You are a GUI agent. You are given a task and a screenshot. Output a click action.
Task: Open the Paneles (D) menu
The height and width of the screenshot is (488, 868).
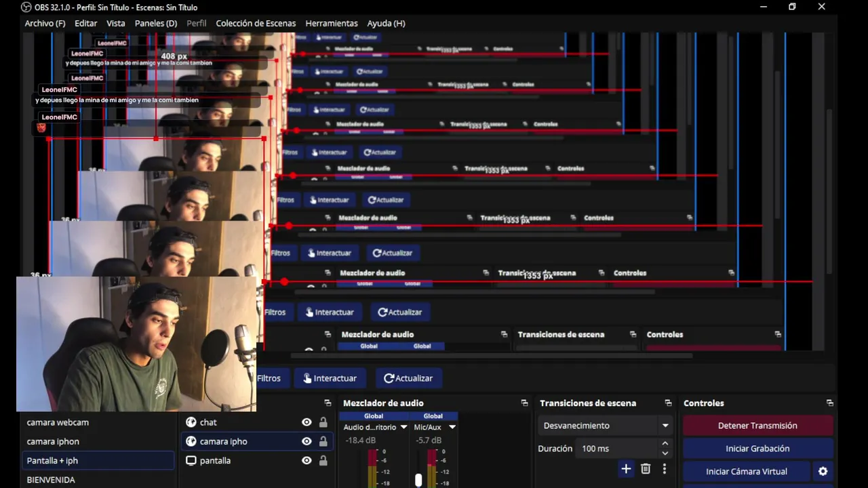(156, 23)
